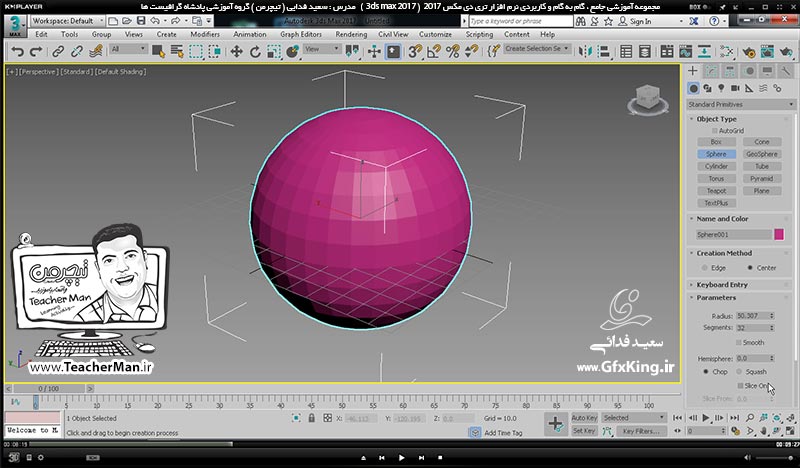Open Select by Name list icon

pos(177,52)
